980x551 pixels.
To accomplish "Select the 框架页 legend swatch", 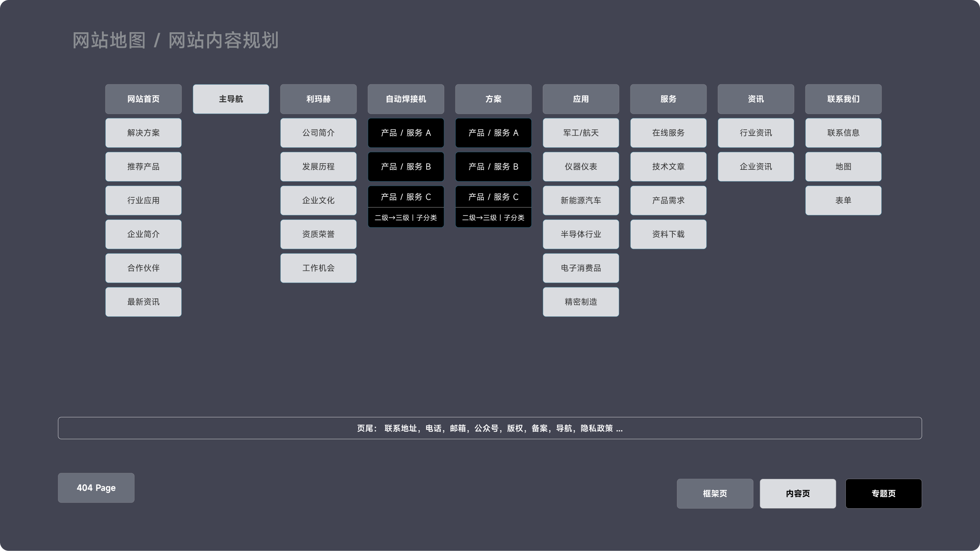I will click(715, 493).
